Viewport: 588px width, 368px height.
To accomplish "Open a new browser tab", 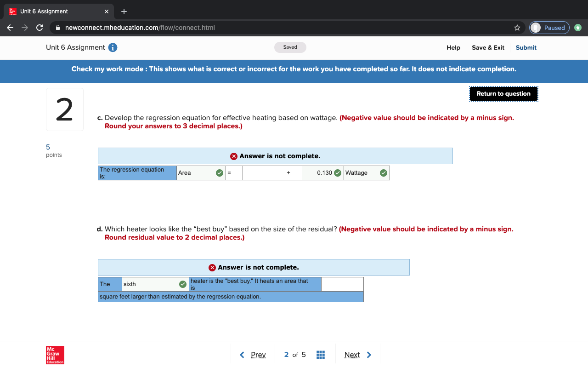I will coord(124,11).
